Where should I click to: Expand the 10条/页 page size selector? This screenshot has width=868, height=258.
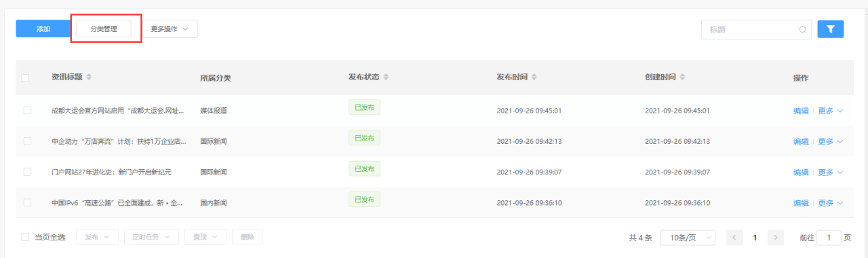click(x=688, y=238)
